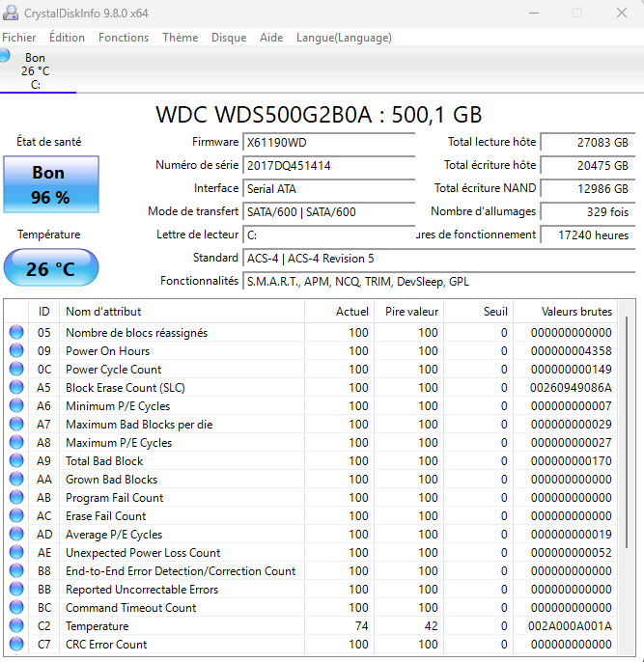Click status orb for Minimum P/E Cycles
Image resolution: width=644 pixels, height=662 pixels.
coord(16,405)
